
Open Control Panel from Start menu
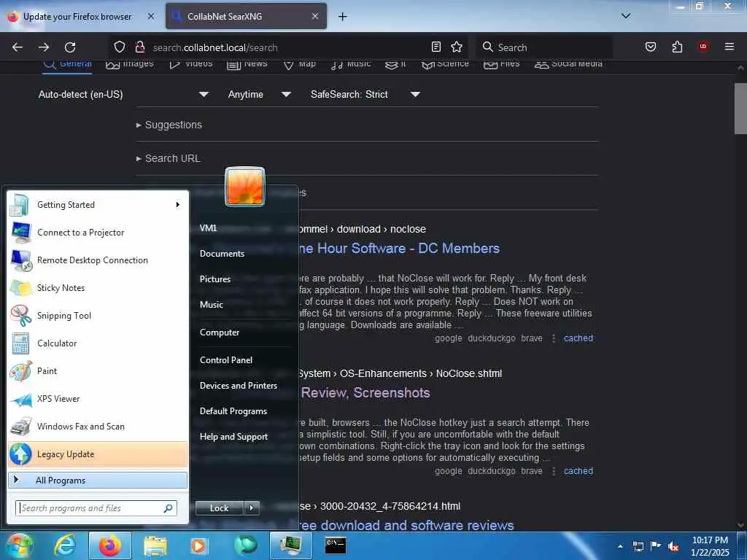(226, 360)
